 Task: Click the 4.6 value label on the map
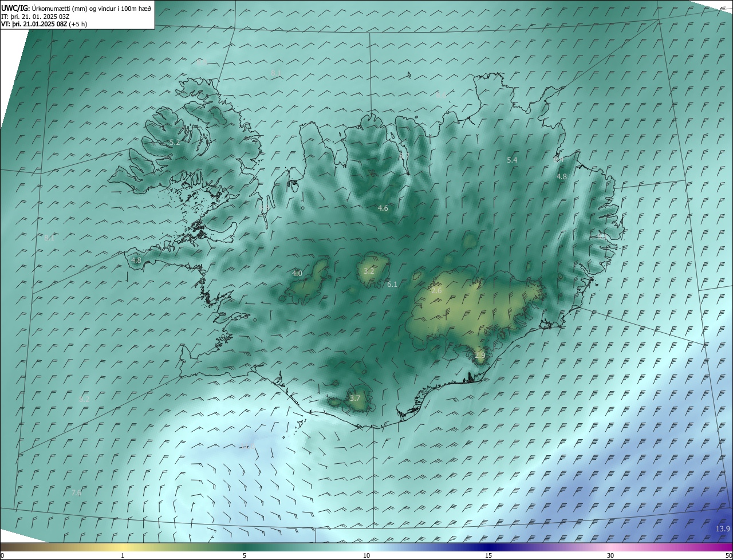click(x=383, y=208)
